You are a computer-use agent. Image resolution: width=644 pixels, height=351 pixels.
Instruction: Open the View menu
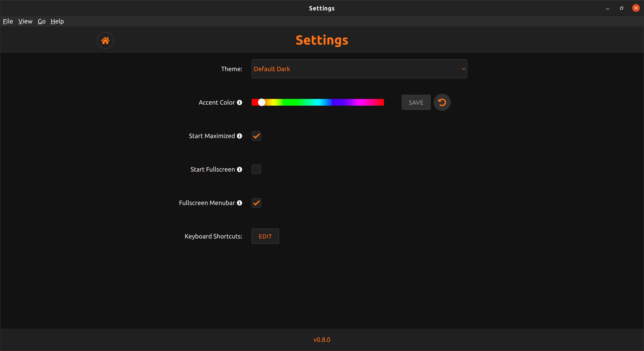pos(25,21)
